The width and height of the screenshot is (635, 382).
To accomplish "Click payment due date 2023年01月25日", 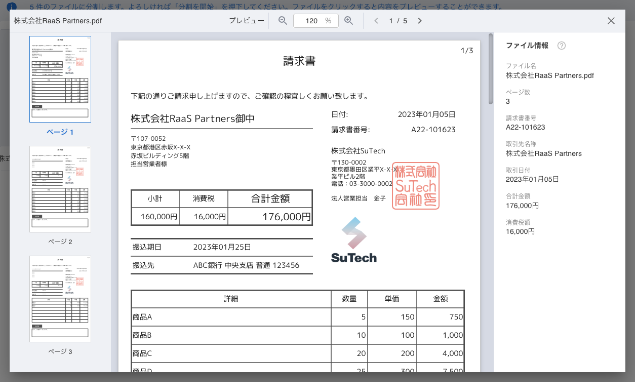I will point(222,247).
